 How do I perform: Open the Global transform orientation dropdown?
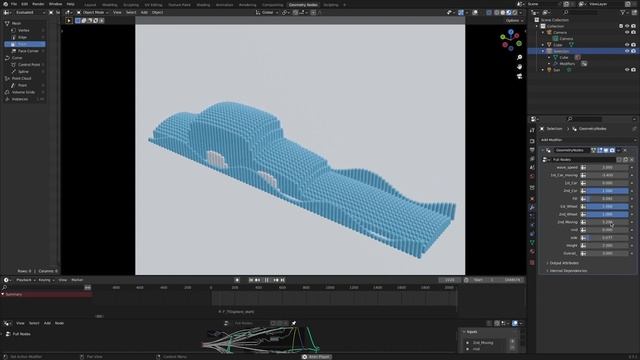[267, 13]
